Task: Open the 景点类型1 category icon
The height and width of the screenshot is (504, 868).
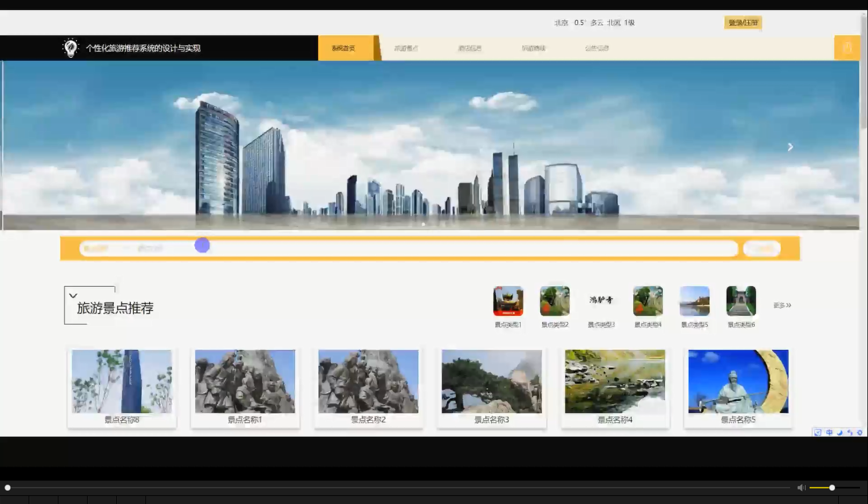Action: click(x=508, y=301)
